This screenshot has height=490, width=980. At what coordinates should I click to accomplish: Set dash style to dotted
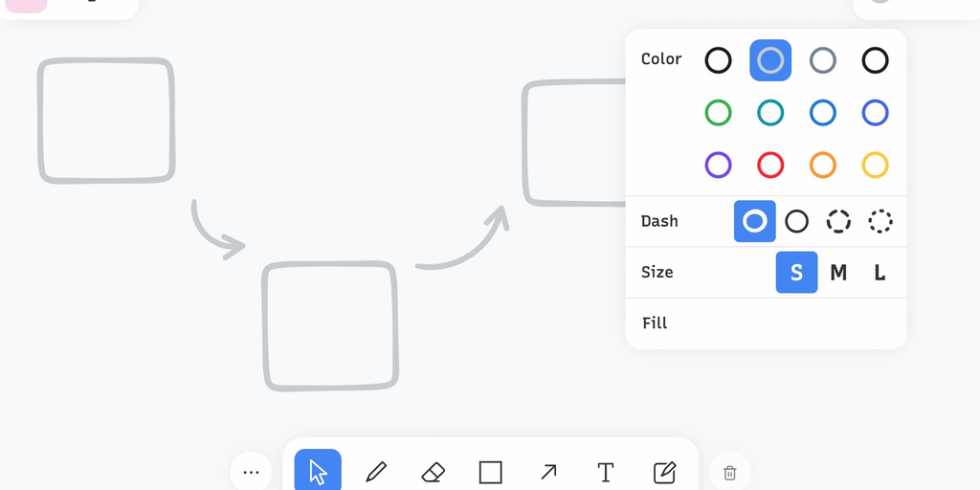(880, 221)
